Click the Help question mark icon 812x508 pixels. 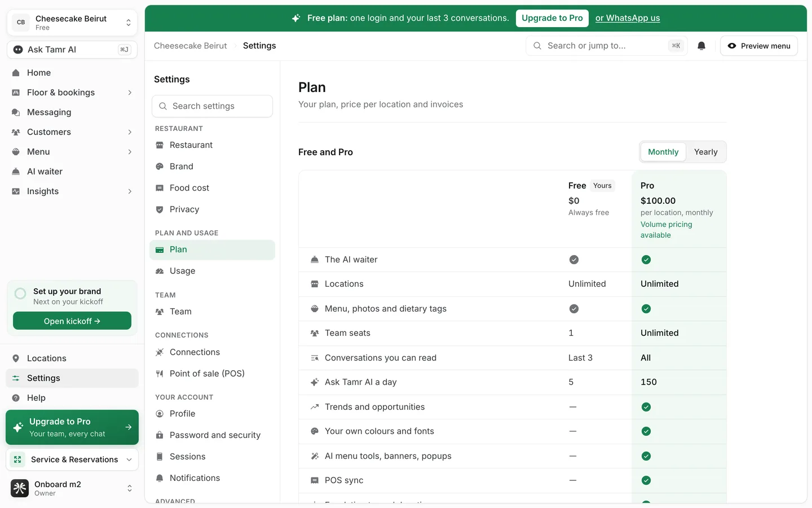[16, 398]
